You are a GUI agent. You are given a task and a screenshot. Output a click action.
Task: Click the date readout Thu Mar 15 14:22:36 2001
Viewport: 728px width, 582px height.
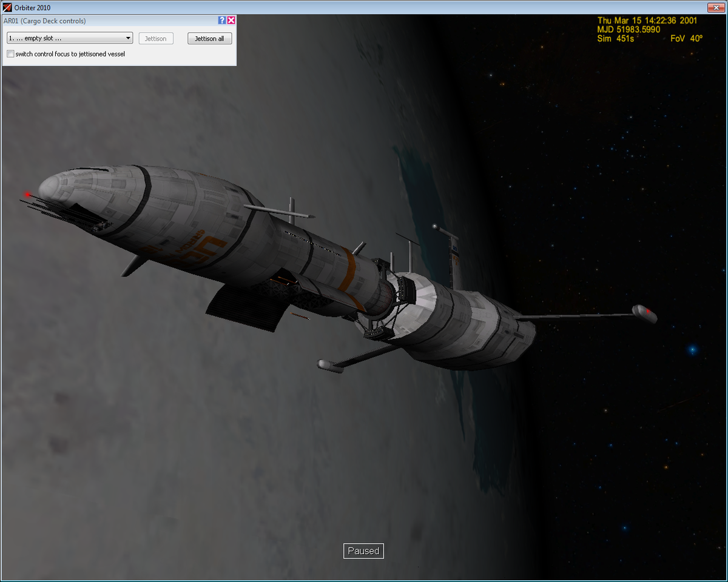coord(647,21)
